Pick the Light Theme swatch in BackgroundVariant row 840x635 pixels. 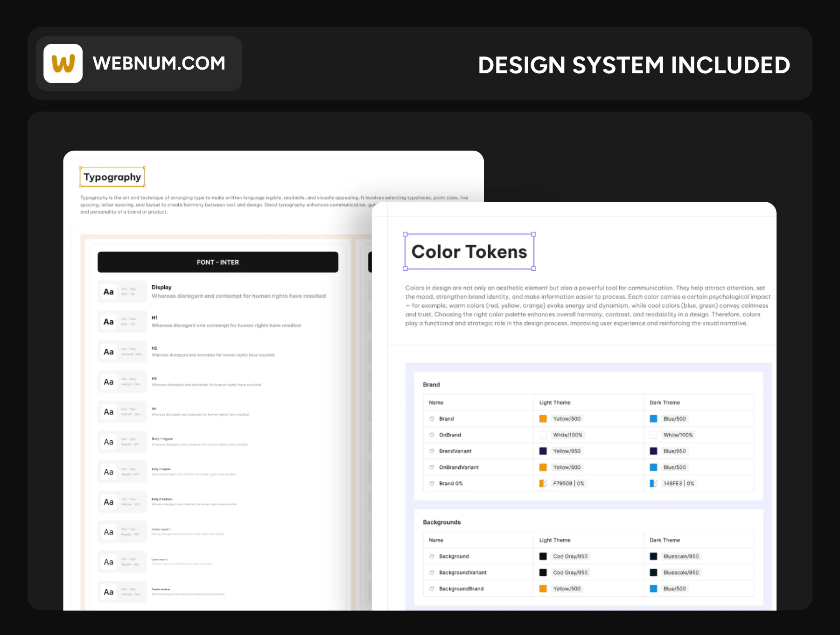pyautogui.click(x=543, y=572)
